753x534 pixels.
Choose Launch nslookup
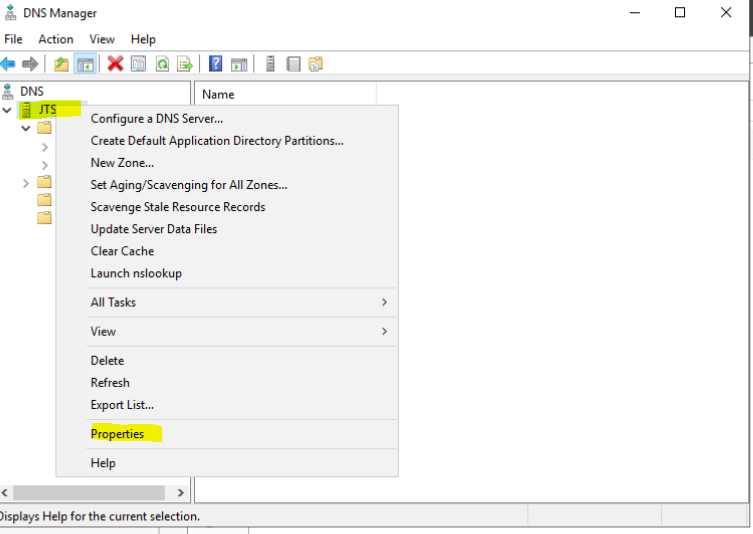(x=227, y=273)
